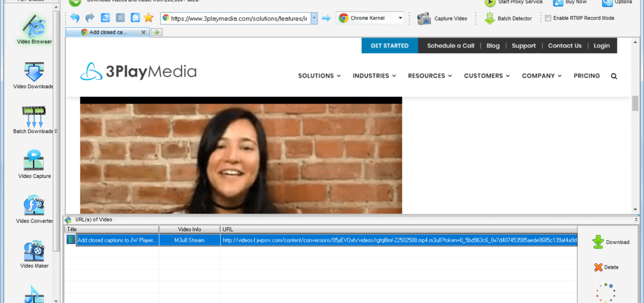Delete the selected video URL
Viewport: 644px width, 303px height.
[606, 267]
